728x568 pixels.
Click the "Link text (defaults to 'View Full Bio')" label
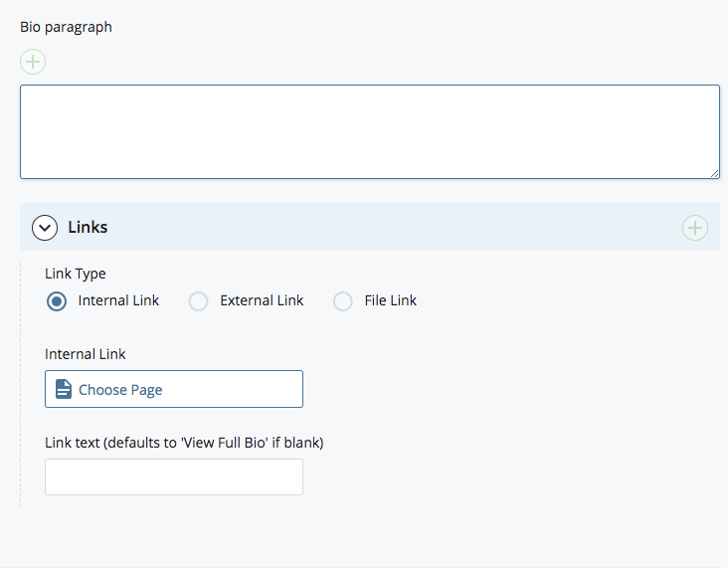[184, 443]
